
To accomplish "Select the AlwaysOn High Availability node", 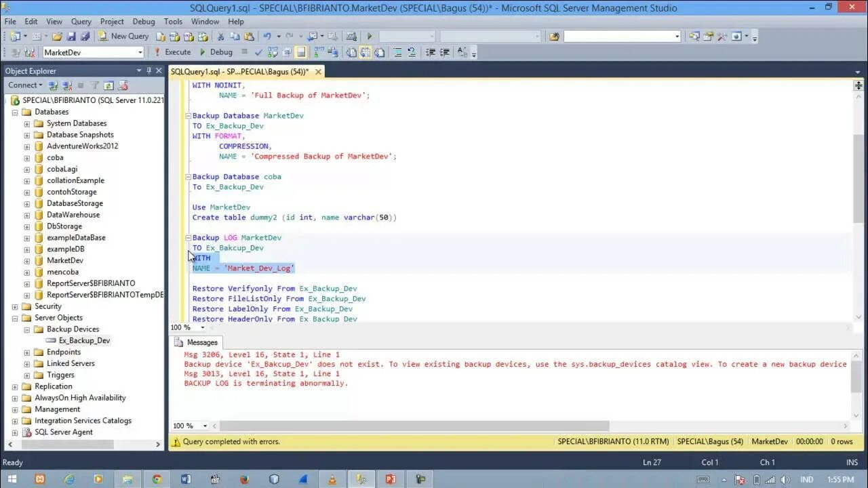I will 80,398.
